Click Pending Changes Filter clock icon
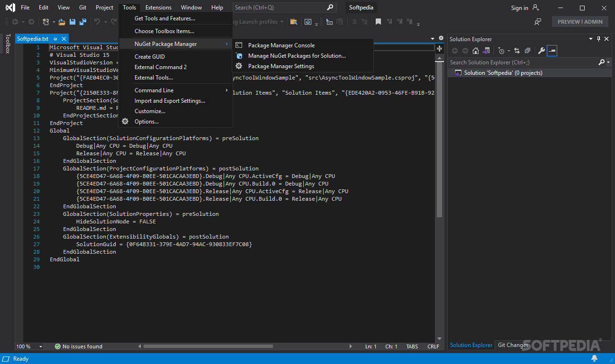 pos(501,51)
